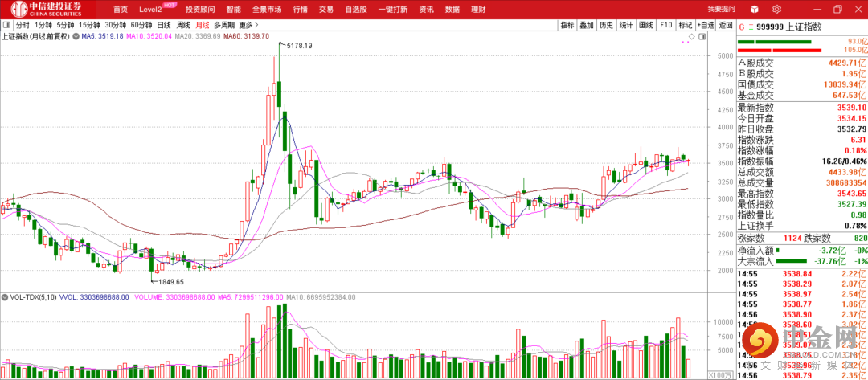Click the 我要提问 link

point(721,10)
